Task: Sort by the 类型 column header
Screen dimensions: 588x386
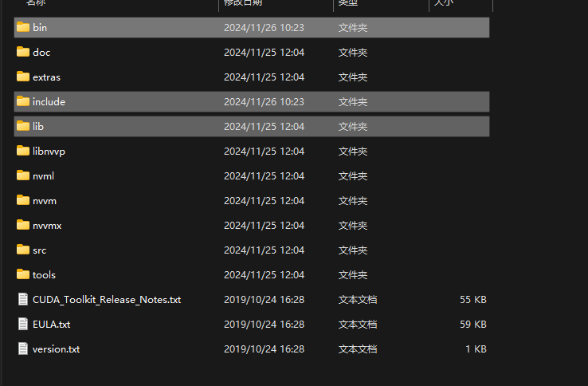Action: pos(348,3)
